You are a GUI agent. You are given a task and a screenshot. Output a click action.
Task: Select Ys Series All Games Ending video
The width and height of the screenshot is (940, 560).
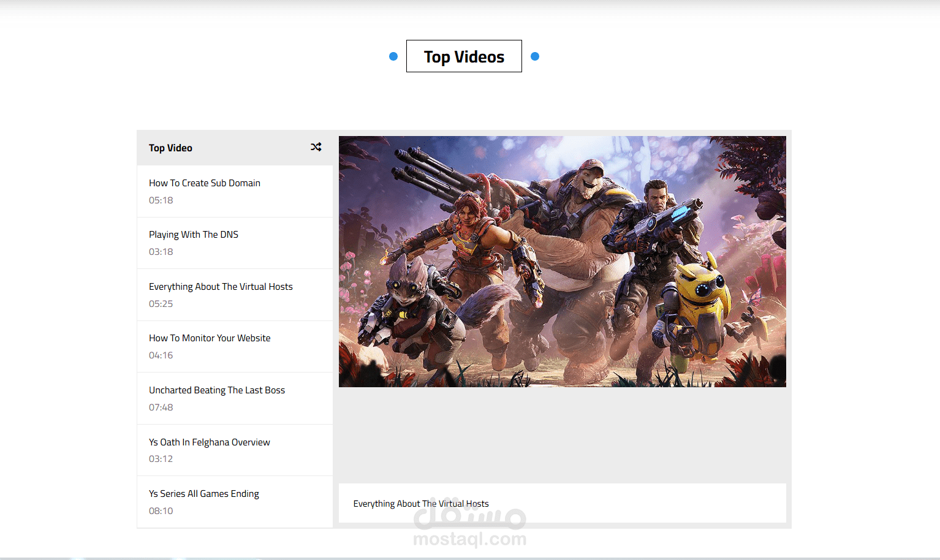235,502
